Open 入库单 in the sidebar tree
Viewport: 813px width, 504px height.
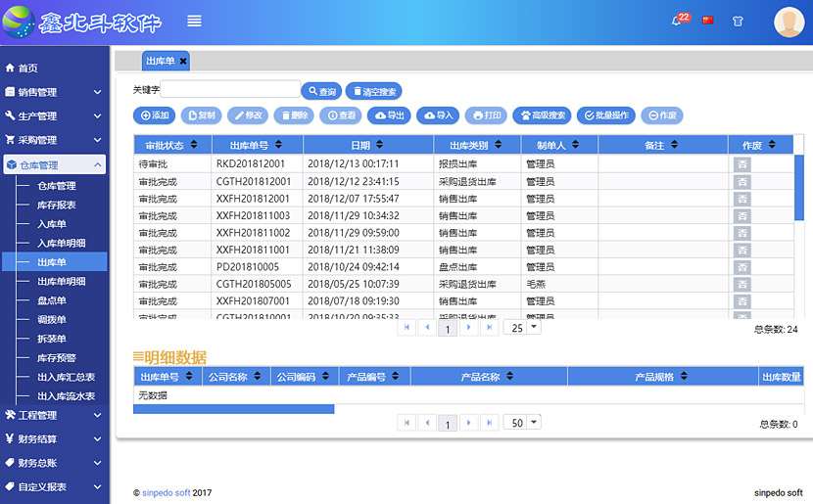tap(52, 224)
